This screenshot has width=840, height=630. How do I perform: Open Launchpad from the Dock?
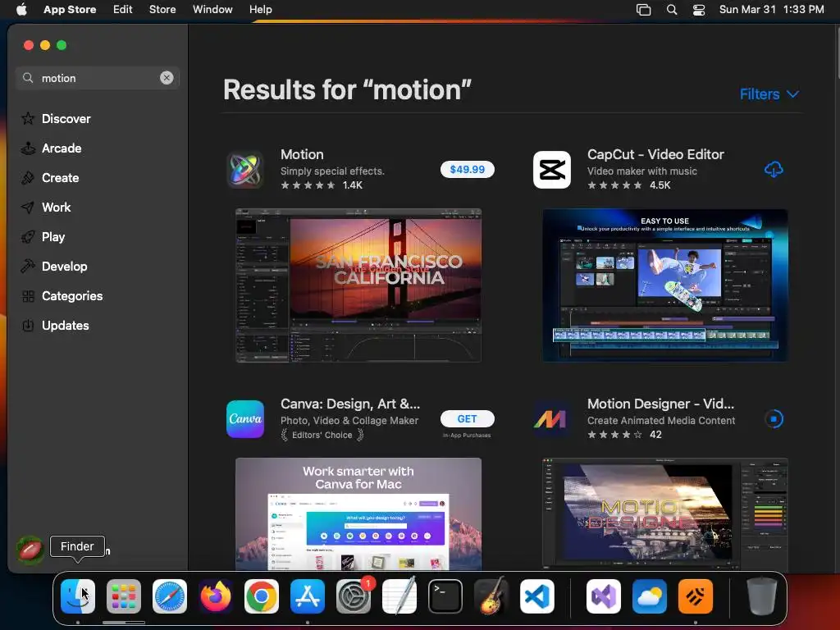(124, 596)
